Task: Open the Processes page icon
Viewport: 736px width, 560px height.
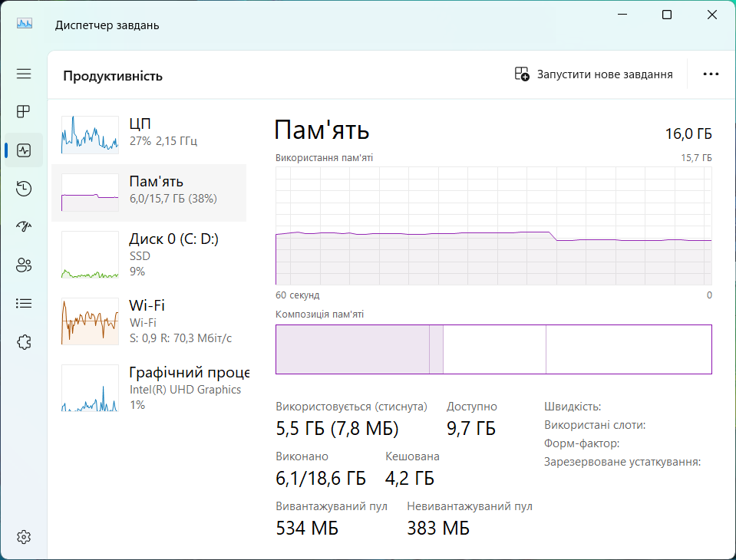Action: (x=24, y=112)
